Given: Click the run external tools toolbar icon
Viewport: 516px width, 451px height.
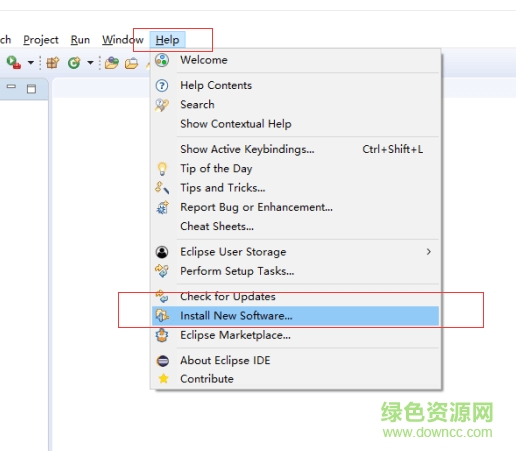Looking at the screenshot, I should coord(14,62).
